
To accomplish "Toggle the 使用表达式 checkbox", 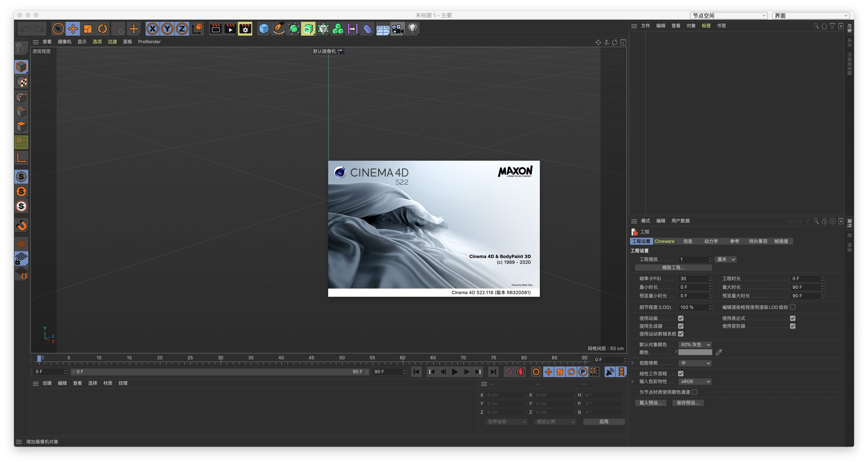I will tap(793, 318).
